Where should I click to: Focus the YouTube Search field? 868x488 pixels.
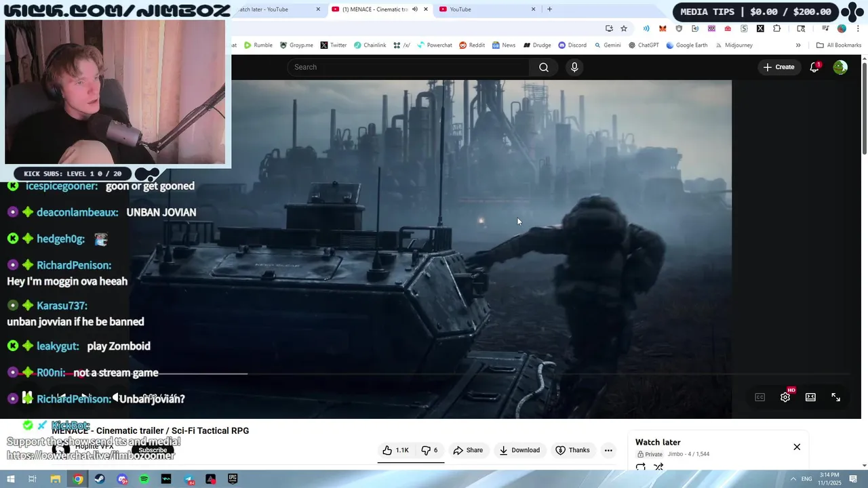(x=408, y=67)
